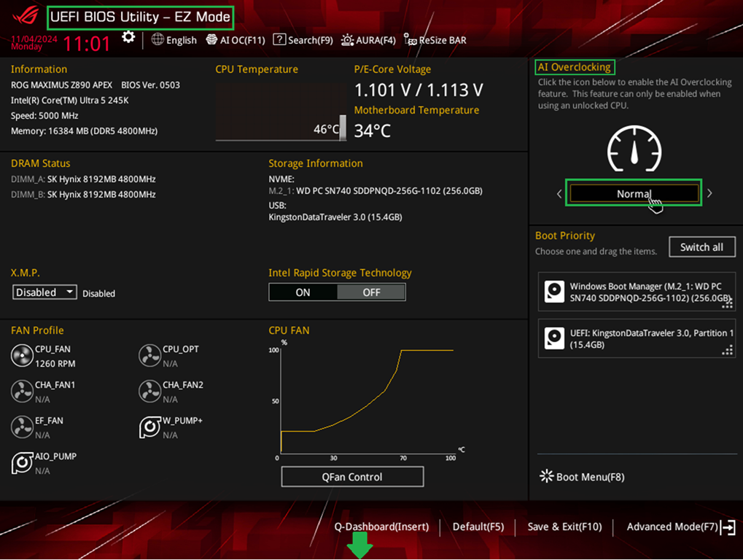Select the CPU_FAN fan icon
The image size is (743, 560).
pyautogui.click(x=22, y=356)
